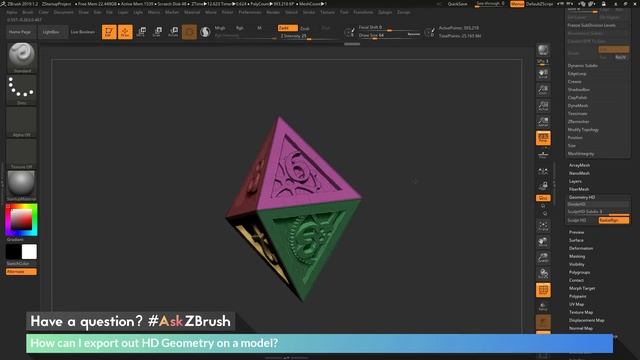Screen dimensions: 640x360
Task: Open Zplugin menu
Action: [385, 12]
